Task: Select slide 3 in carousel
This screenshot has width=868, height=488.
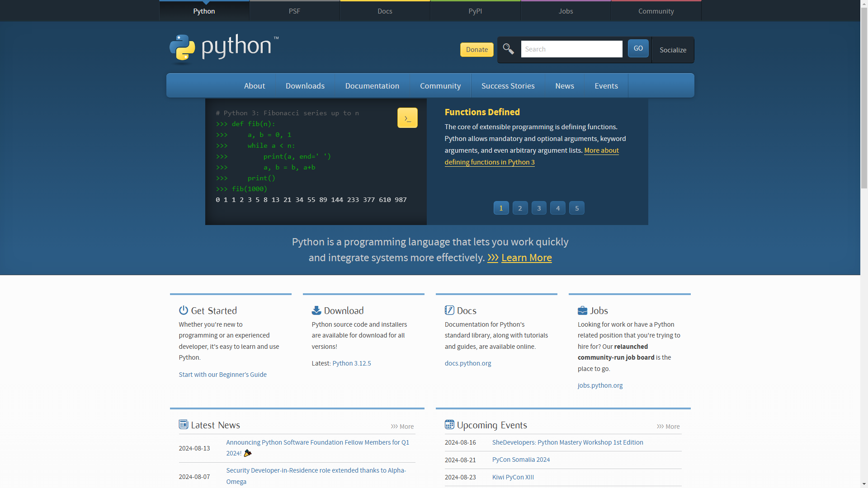Action: coord(539,208)
